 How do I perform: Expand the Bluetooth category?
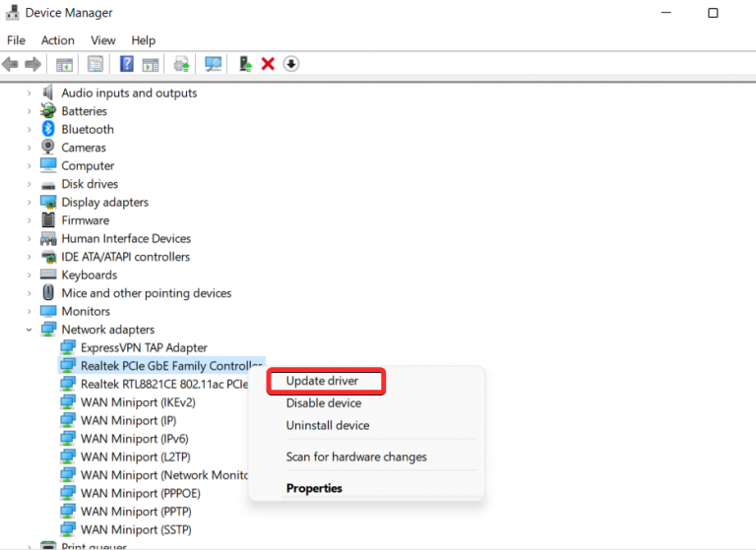(x=30, y=130)
